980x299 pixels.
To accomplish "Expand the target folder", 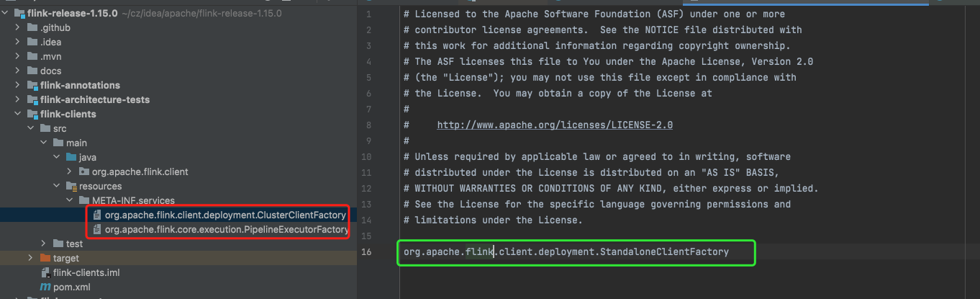I will (x=31, y=258).
